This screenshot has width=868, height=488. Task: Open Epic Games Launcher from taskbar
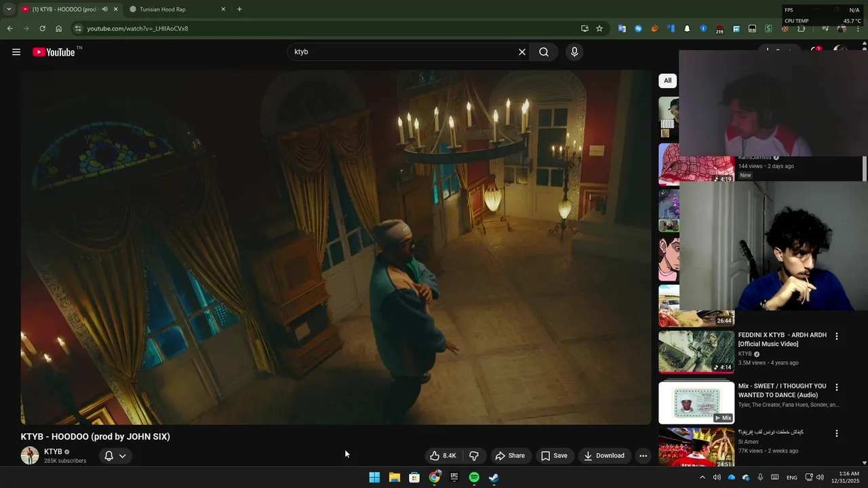[x=454, y=477]
